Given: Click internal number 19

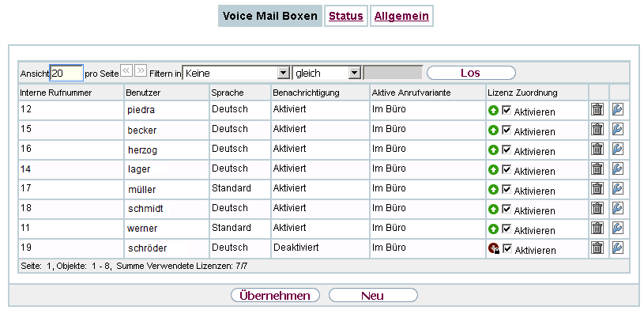Looking at the screenshot, I should pos(26,248).
